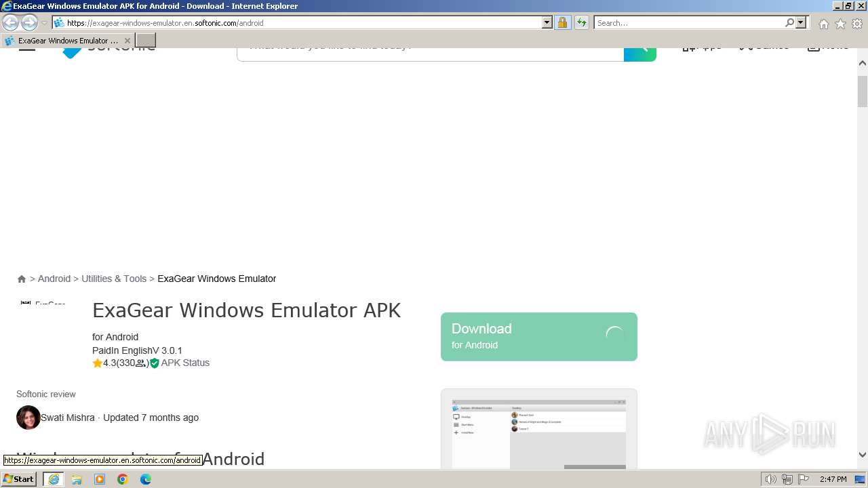Open the recent pages dropdown arrow
Image resolution: width=868 pixels, height=488 pixels.
(x=44, y=23)
